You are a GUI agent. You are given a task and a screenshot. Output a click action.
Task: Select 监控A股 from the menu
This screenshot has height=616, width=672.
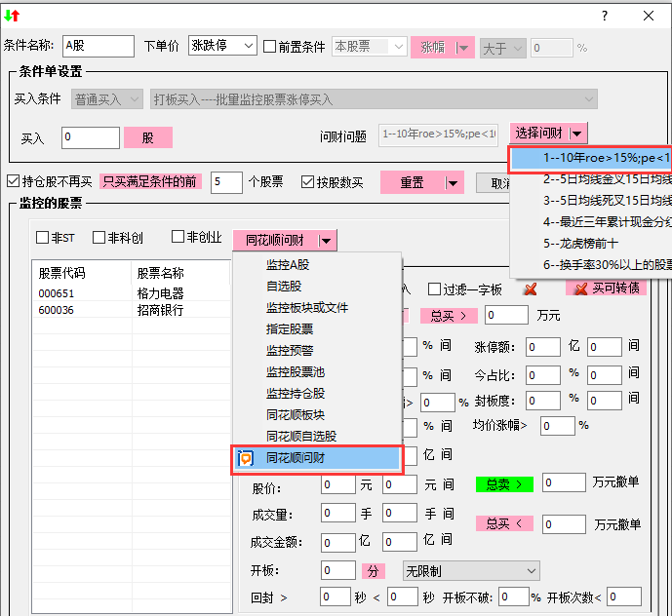click(x=288, y=264)
